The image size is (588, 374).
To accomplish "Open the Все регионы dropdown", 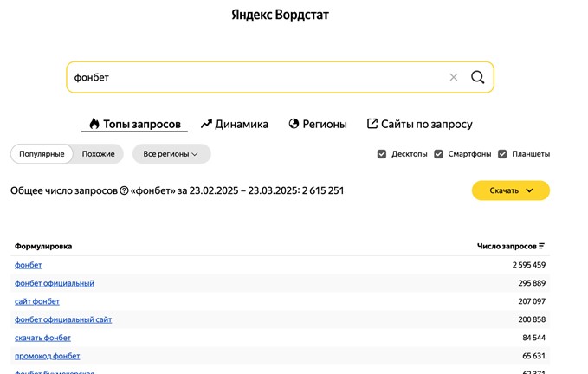I will coord(171,154).
